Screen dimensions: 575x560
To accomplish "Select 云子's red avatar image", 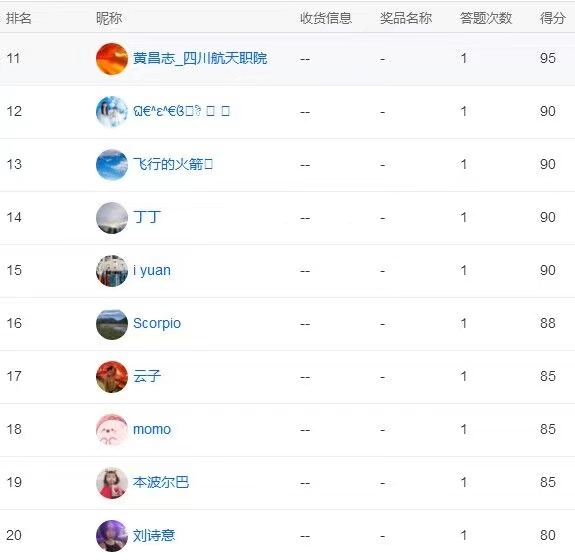I will (112, 377).
